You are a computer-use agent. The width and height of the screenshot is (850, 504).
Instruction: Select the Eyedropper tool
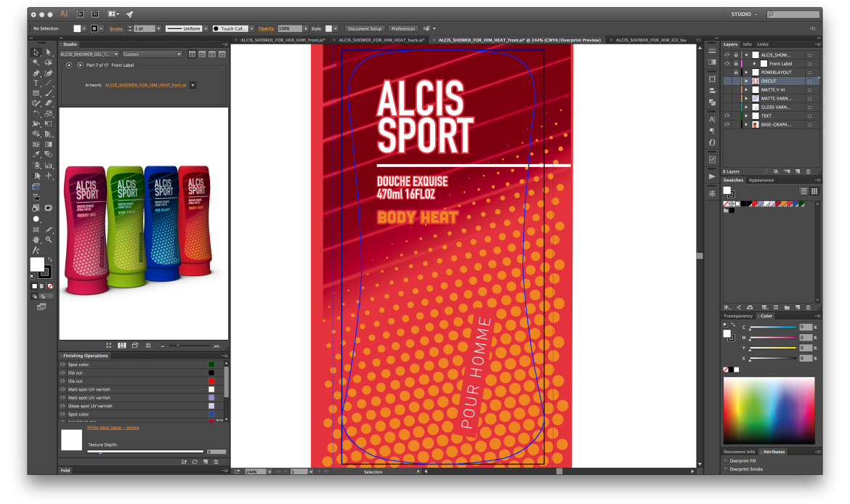[36, 155]
